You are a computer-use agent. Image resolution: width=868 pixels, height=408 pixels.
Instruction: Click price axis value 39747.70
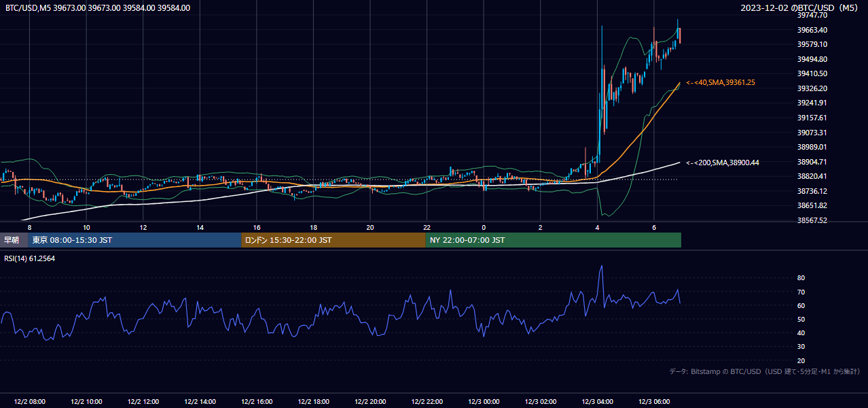point(812,15)
